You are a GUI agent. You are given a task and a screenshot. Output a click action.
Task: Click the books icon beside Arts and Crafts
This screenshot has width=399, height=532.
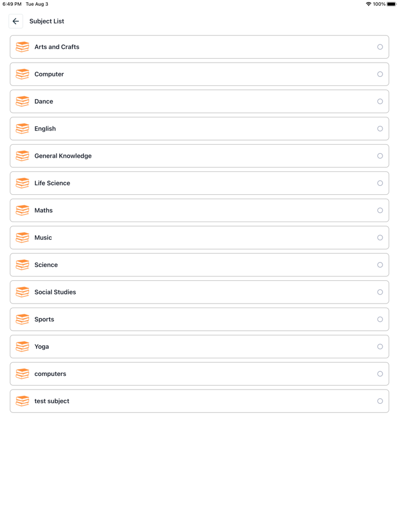(x=22, y=47)
